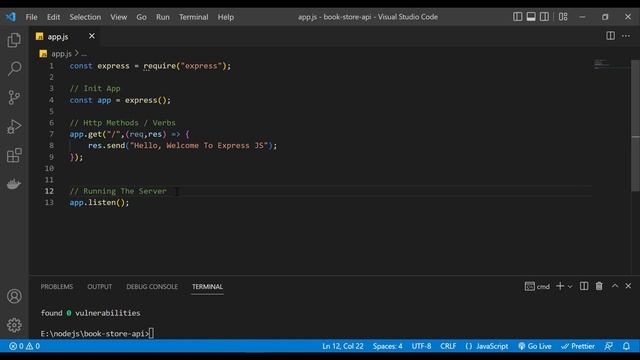Open editor More Actions ellipsis
The height and width of the screenshot is (360, 640).
coord(626,36)
